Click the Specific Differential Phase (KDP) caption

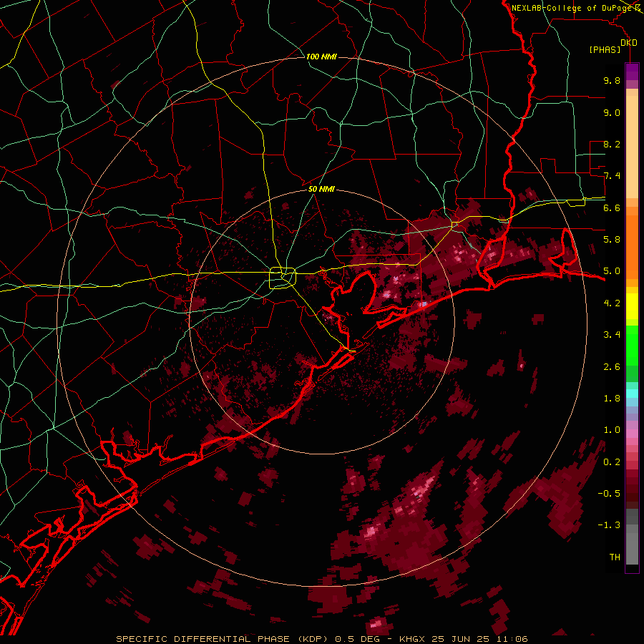[x=223, y=639]
